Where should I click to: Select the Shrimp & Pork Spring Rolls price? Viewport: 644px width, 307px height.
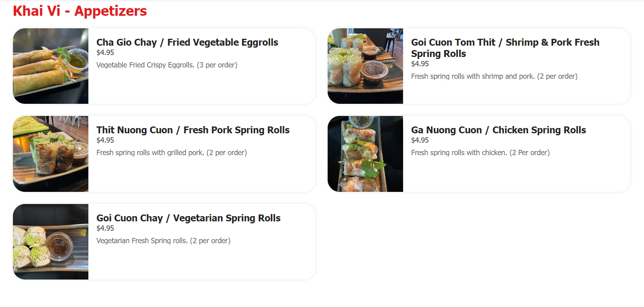420,64
